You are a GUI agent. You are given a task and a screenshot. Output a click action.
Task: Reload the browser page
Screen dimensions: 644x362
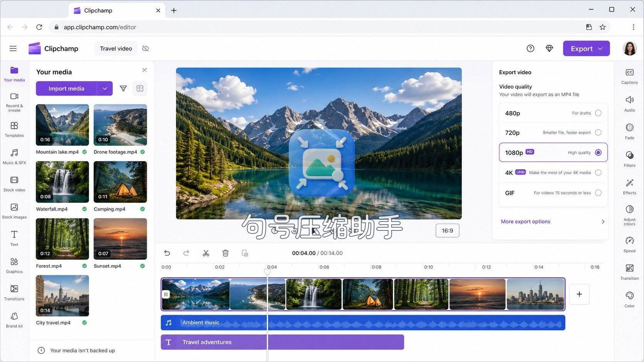39,27
